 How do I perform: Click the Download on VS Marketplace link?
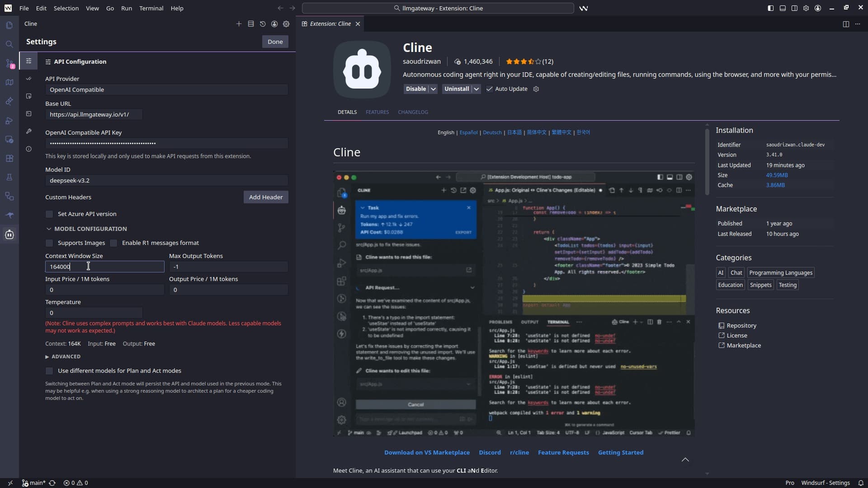point(427,452)
